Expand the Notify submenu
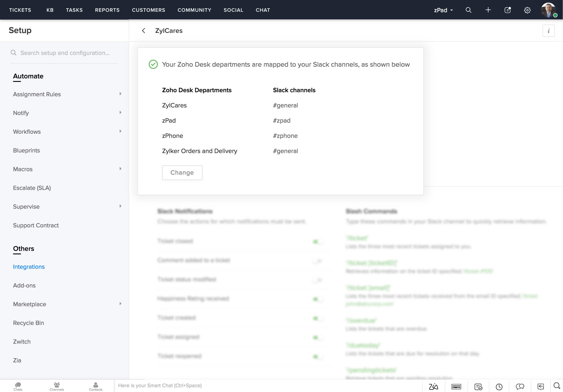563x392 pixels. click(x=120, y=112)
